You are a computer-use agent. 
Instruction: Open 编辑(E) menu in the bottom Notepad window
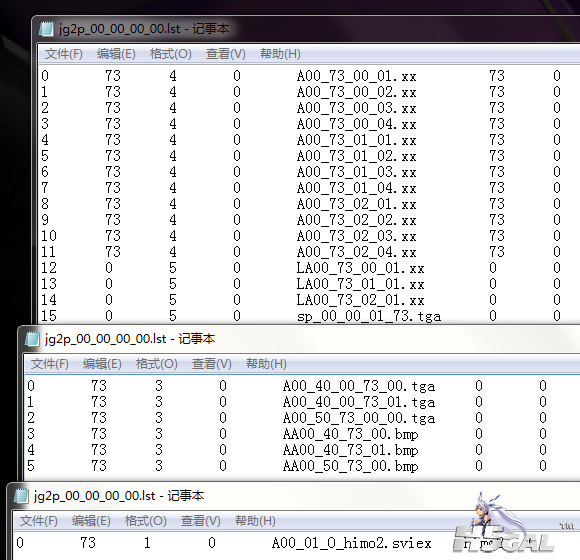[91, 521]
